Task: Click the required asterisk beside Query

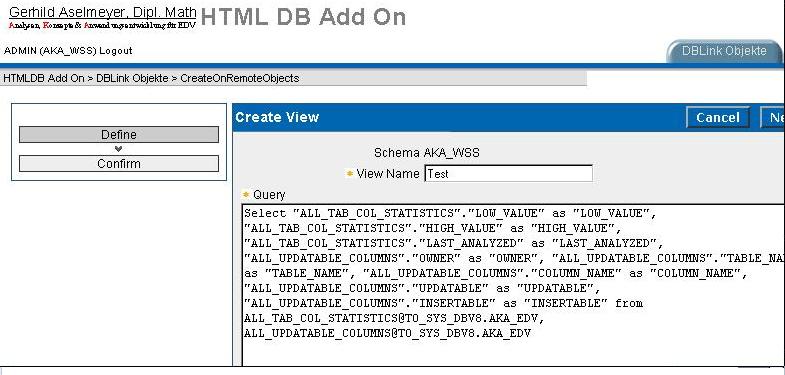Action: click(246, 194)
